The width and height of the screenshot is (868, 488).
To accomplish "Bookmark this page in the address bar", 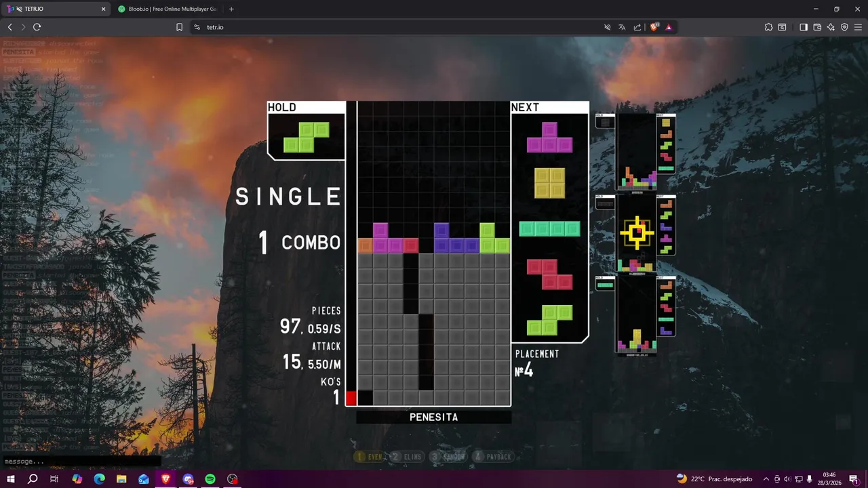I will [180, 27].
